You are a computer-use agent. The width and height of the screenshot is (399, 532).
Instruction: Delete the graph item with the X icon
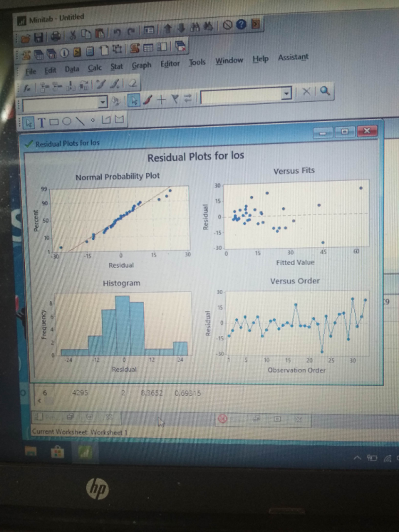click(306, 91)
